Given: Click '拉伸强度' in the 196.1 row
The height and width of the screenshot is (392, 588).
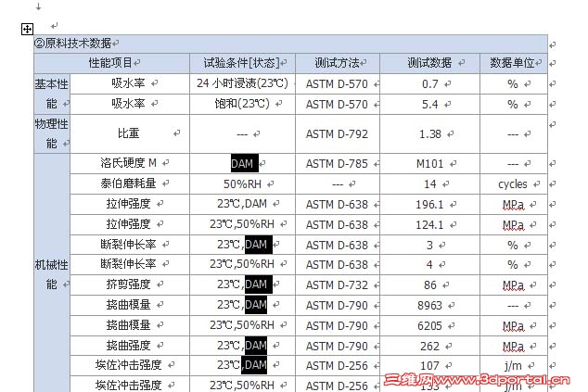Looking at the screenshot, I should pyautogui.click(x=128, y=204).
